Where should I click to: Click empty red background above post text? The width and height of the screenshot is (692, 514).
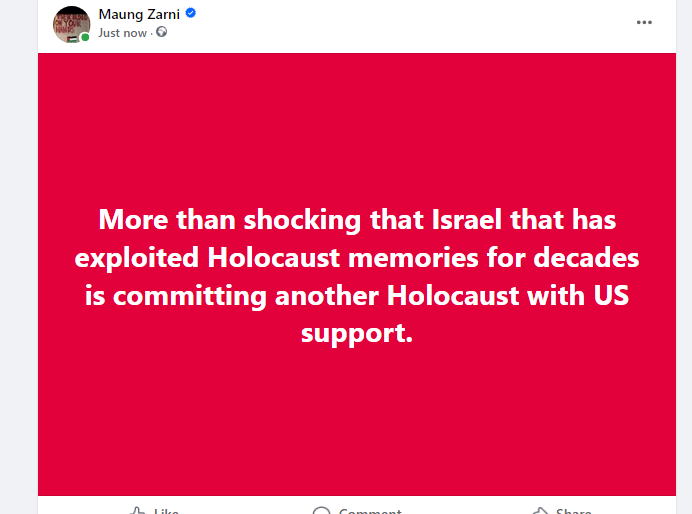pos(357,120)
